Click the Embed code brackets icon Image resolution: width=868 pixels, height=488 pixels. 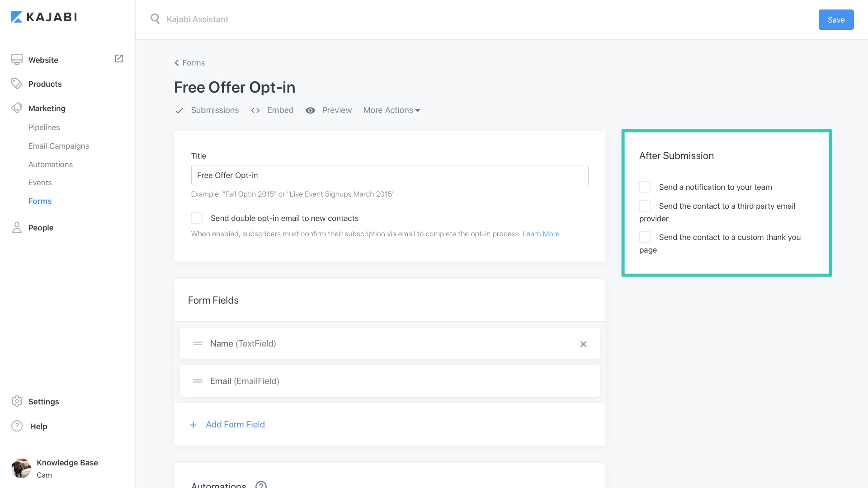click(x=255, y=111)
